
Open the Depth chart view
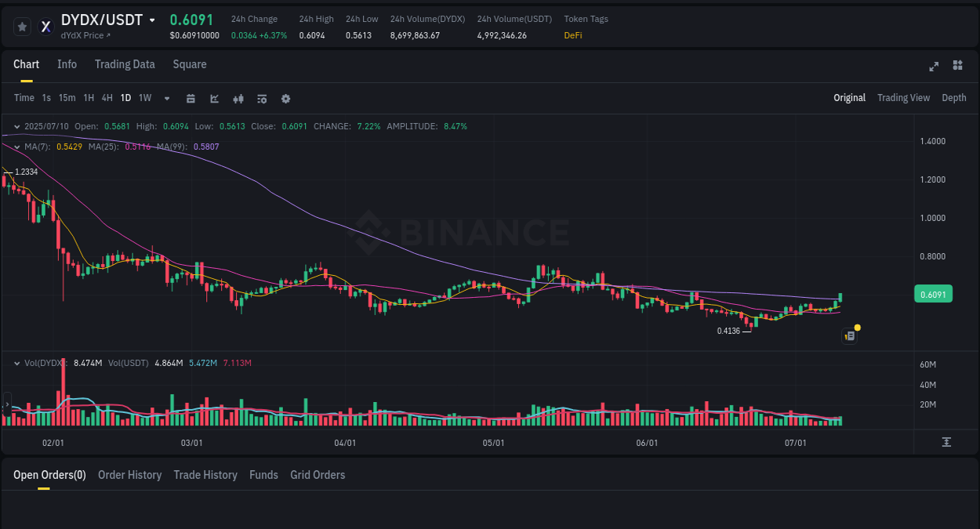point(953,98)
